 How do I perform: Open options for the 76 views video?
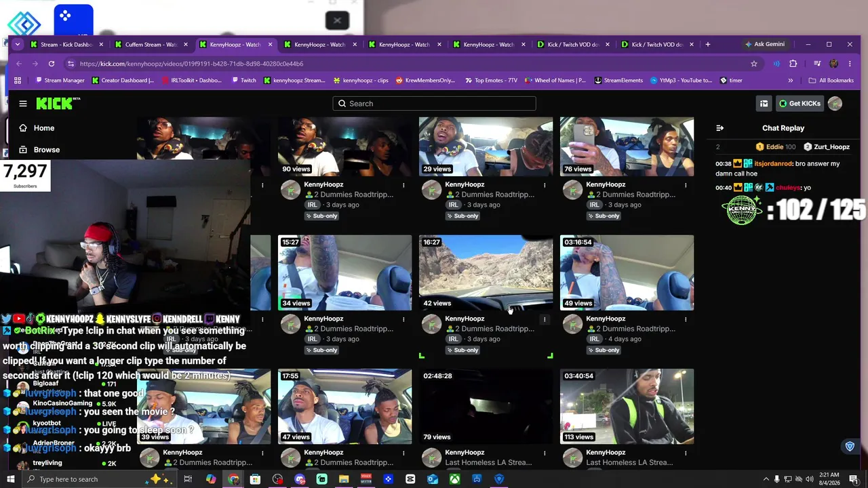coord(686,184)
